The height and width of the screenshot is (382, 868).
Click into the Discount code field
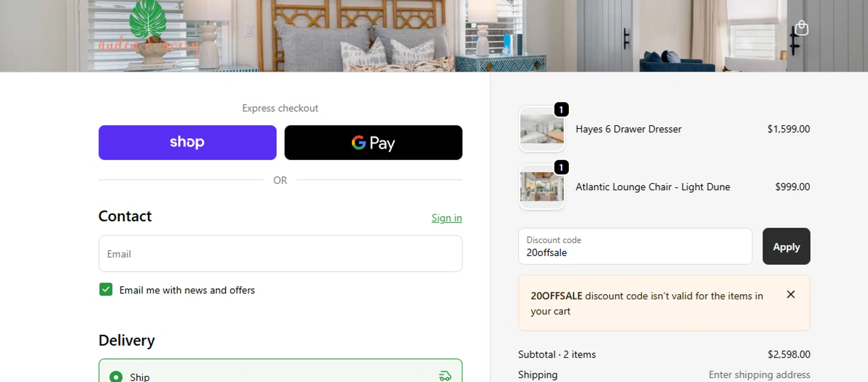tap(635, 247)
